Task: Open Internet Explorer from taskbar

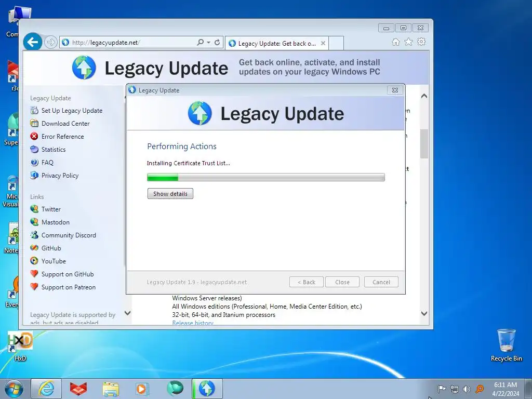Action: (46, 389)
